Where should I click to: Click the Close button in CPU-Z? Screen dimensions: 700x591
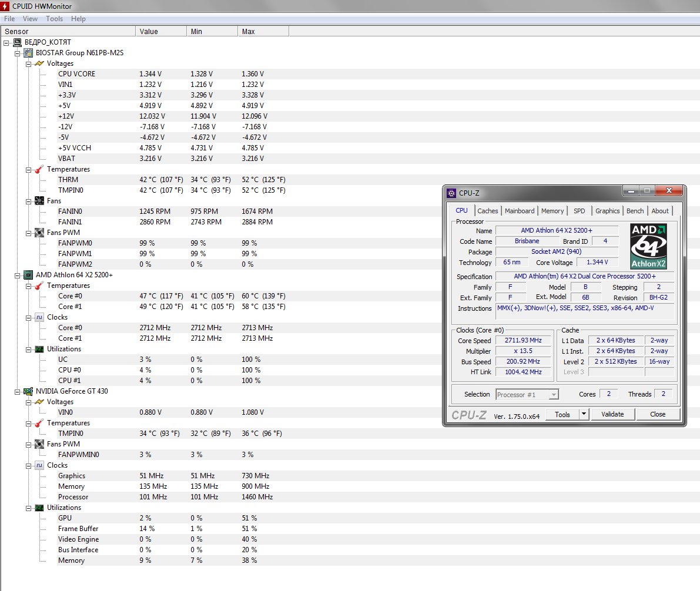tap(658, 414)
